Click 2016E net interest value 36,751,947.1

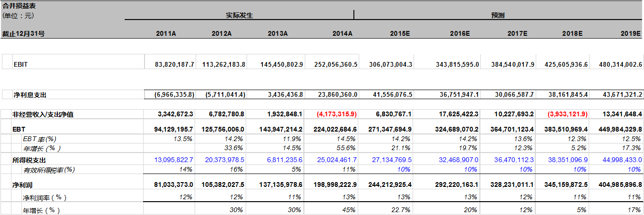click(451, 95)
